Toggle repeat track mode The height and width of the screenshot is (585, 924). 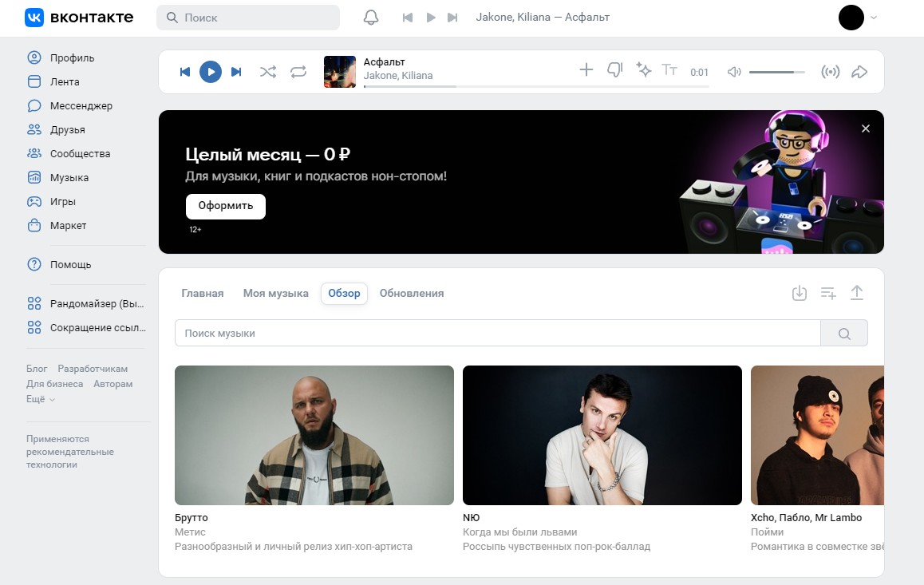pos(298,72)
